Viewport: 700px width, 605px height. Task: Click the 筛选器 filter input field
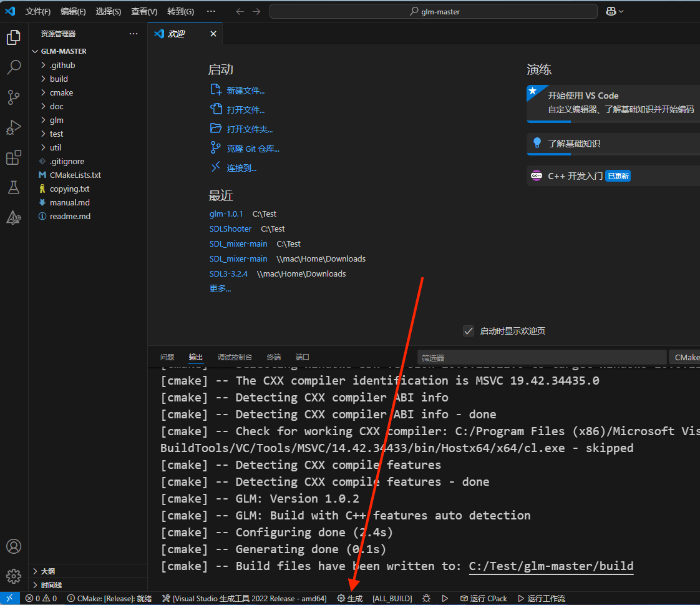click(541, 358)
